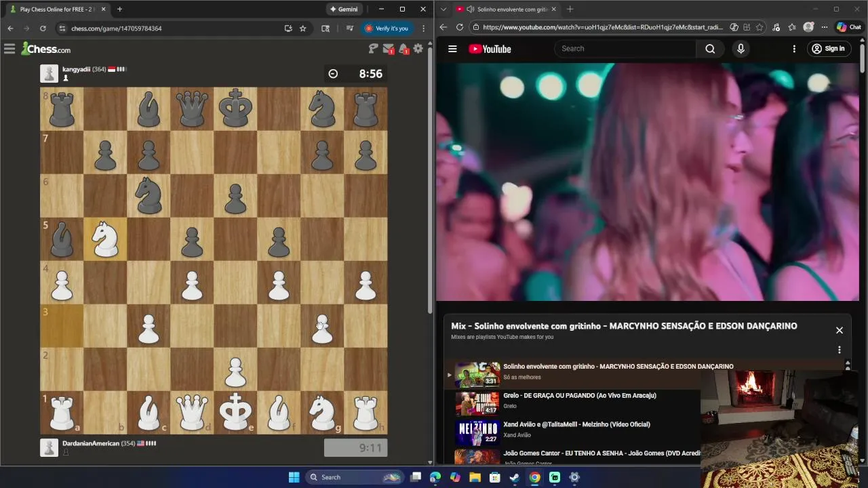Click kangyadii player avatar

(x=49, y=73)
